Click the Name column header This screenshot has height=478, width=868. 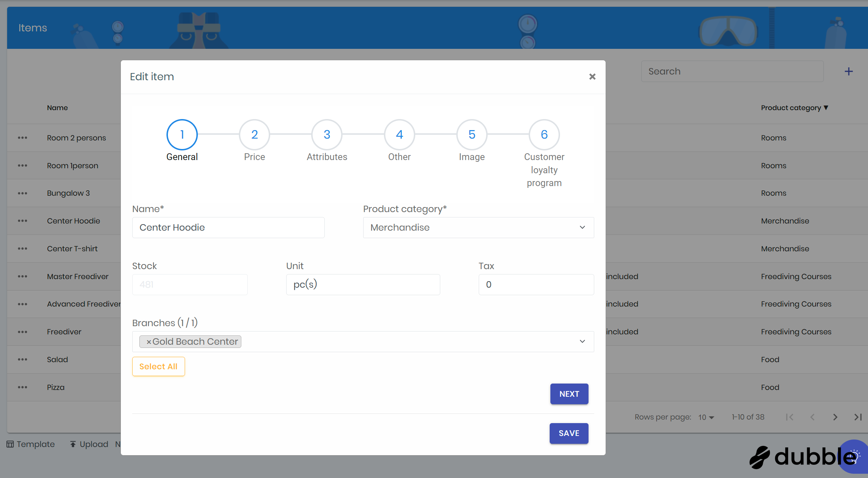[x=57, y=108]
